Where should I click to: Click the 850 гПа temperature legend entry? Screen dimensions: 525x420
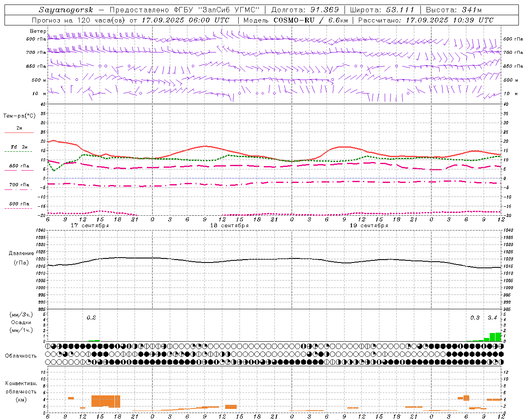point(19,166)
